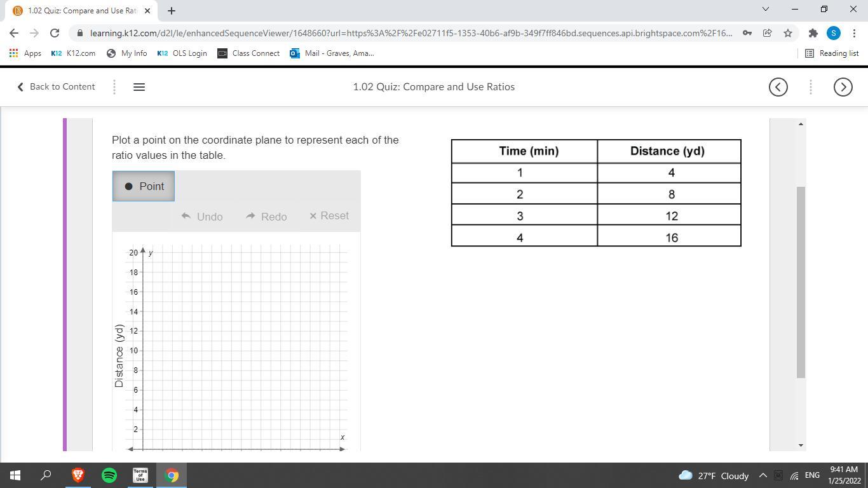
Task: Open the saved password key icon
Action: pyautogui.click(x=747, y=33)
